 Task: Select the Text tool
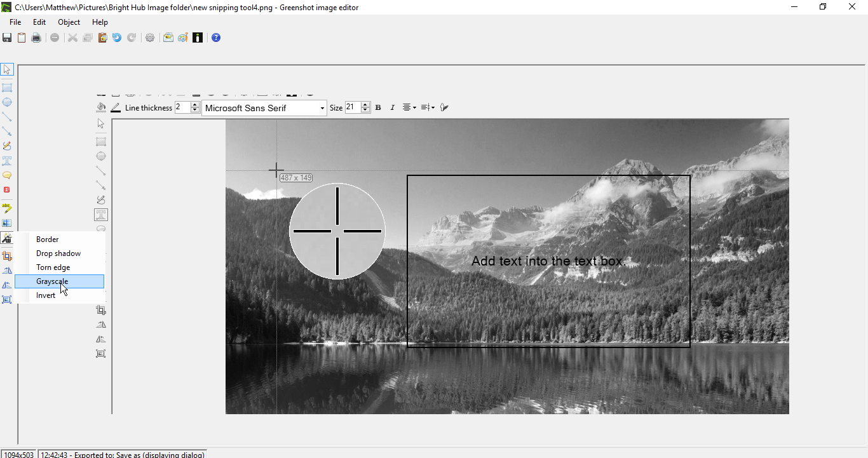tap(7, 160)
